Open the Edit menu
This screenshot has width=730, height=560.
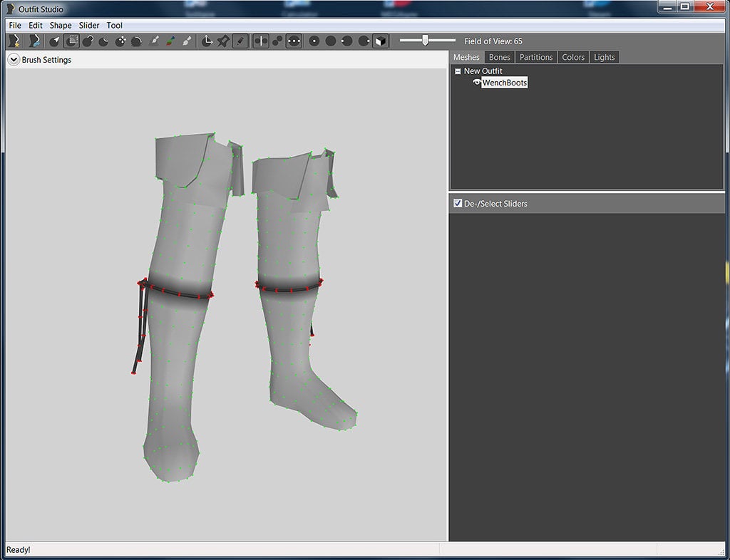click(x=36, y=25)
